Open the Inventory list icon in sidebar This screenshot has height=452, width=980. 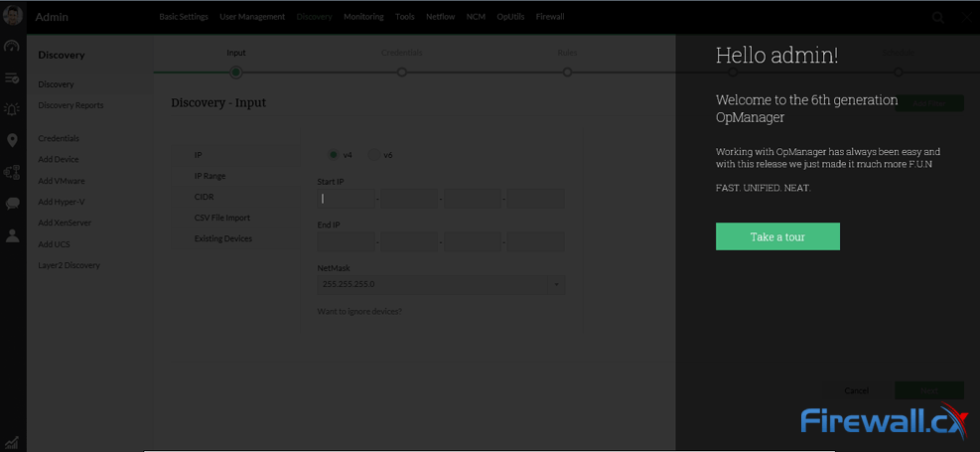12,78
